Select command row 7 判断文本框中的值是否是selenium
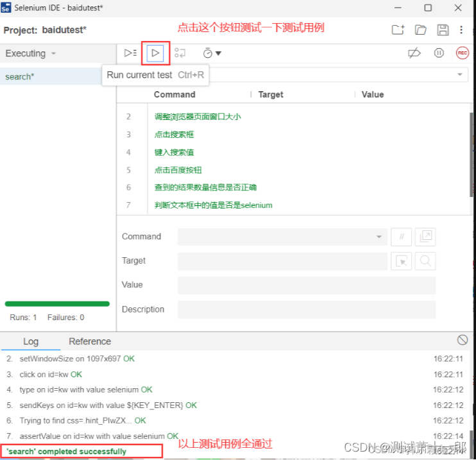476x460 pixels. point(293,205)
